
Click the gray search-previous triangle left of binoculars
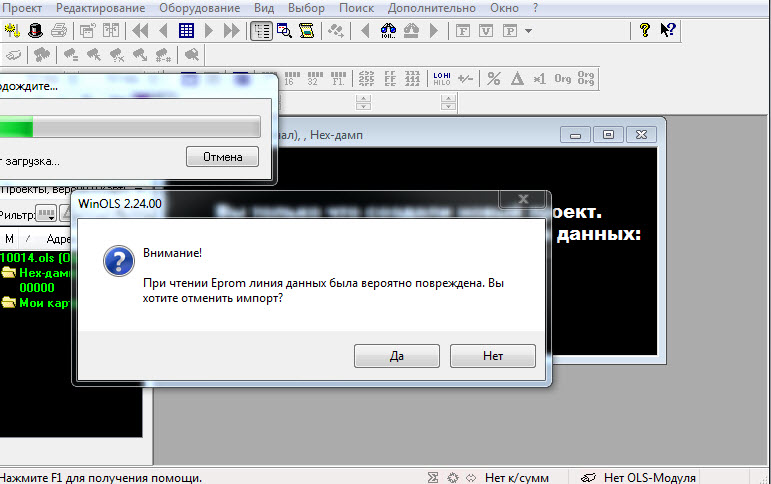point(365,30)
